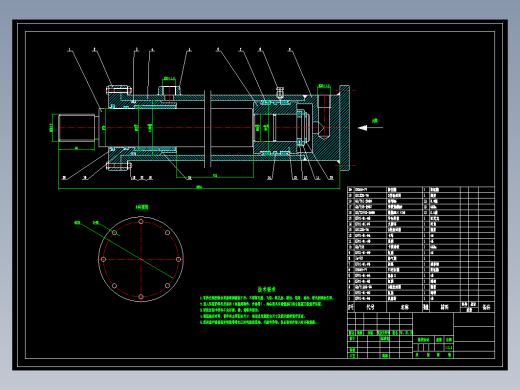Viewport: 520px width, 390px height.
Task: Click the 备注 header cell in parts list
Action: 486,307
